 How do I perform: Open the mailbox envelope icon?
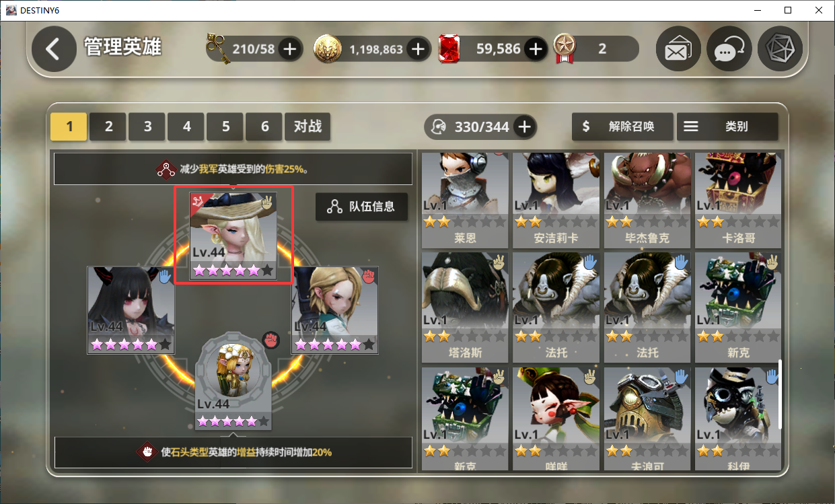(x=678, y=50)
